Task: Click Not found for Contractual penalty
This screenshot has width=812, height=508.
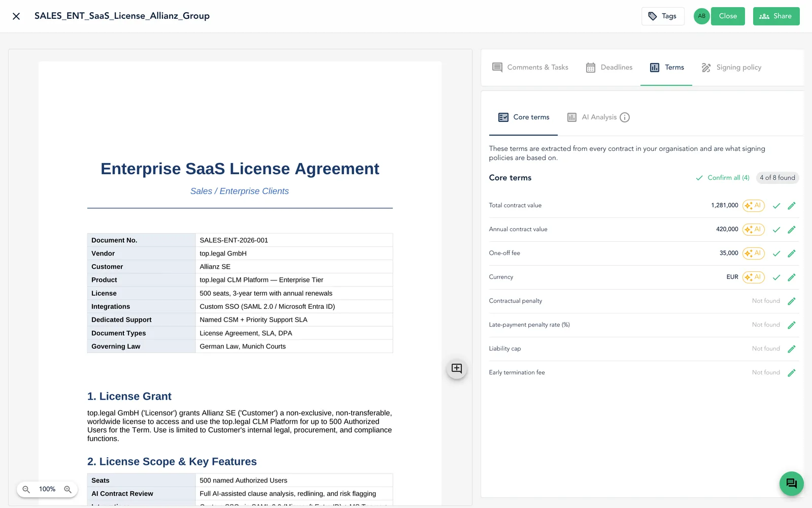Action: tap(766, 301)
